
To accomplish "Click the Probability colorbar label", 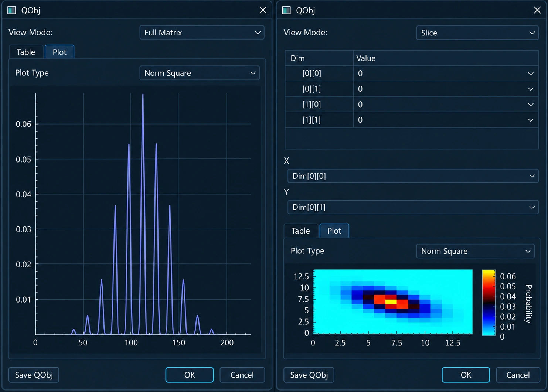I will (528, 304).
